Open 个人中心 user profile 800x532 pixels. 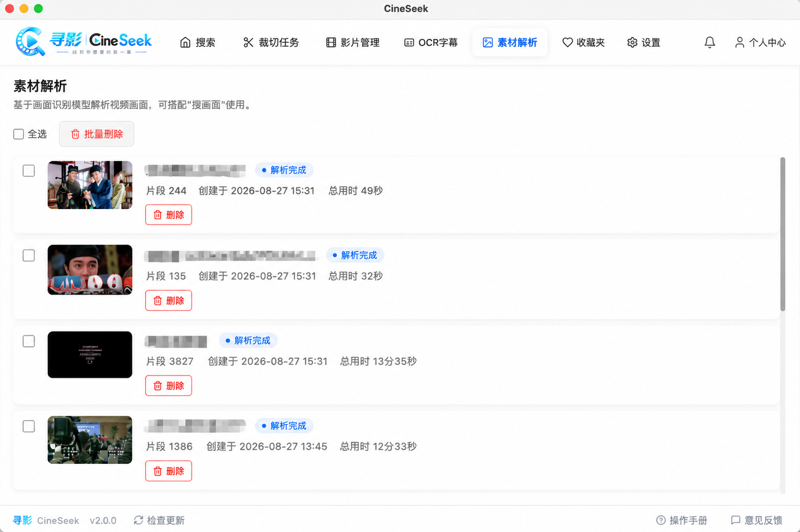click(x=760, y=43)
